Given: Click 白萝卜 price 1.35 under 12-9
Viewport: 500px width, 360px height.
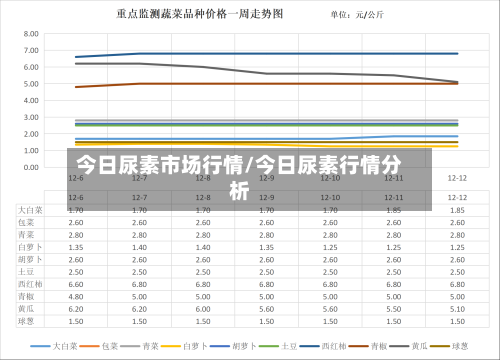Looking at the screenshot, I should [x=266, y=247].
